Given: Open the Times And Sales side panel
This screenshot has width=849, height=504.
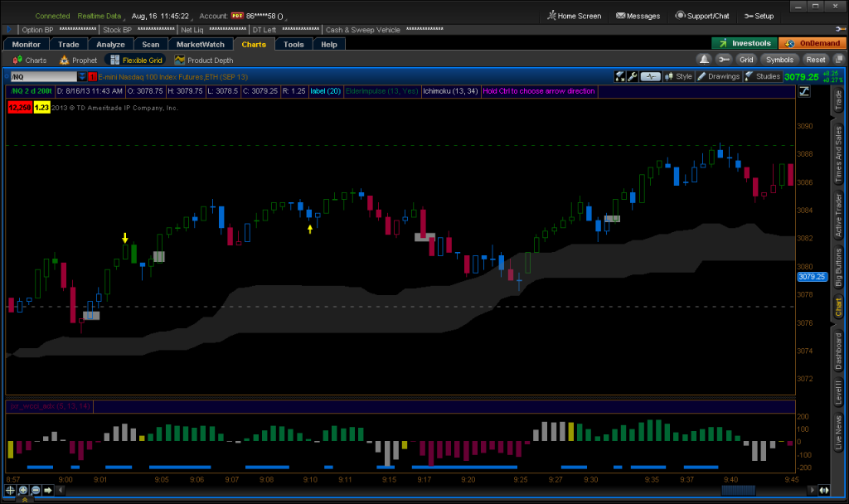Looking at the screenshot, I should (838, 153).
